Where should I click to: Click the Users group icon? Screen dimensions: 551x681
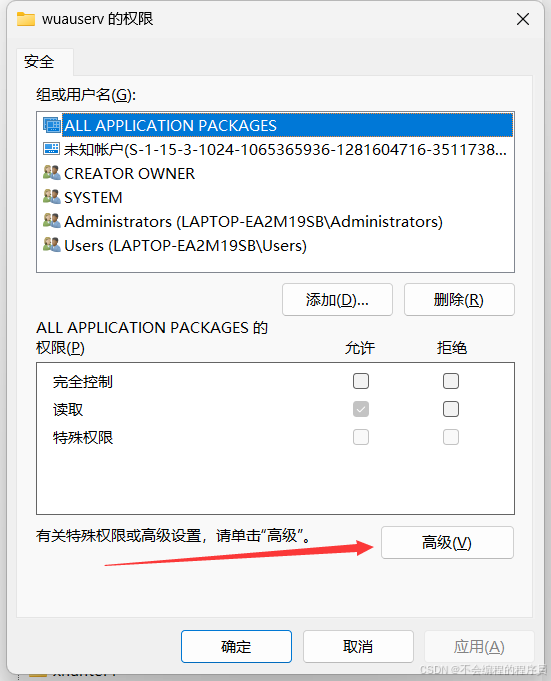(52, 245)
